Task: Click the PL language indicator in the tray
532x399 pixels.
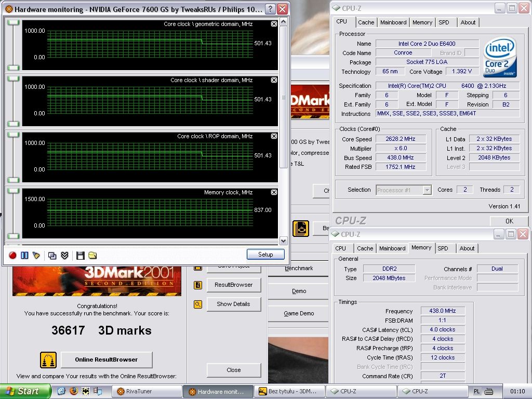Action: pos(477,392)
